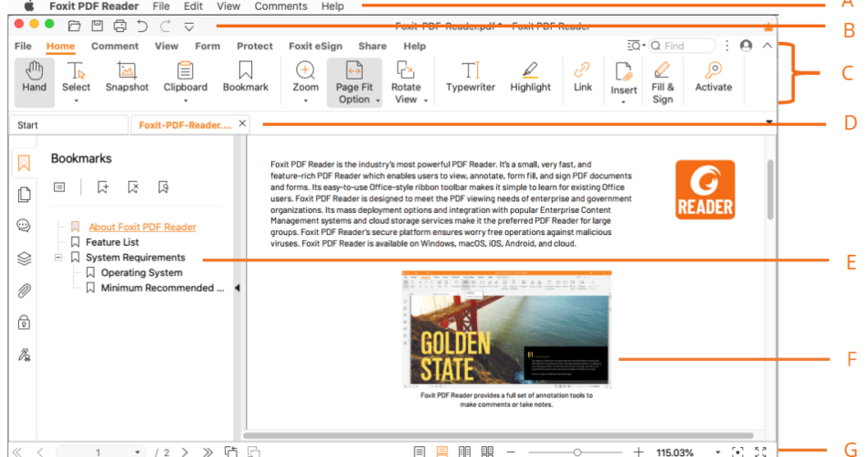Select the Typewriter tool
Screen dimensions: 868x457
point(470,77)
